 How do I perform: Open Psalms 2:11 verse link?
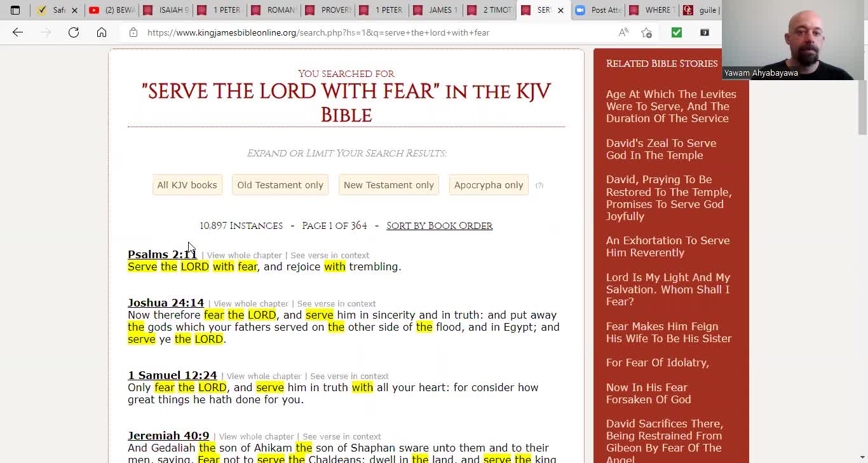[x=163, y=254]
